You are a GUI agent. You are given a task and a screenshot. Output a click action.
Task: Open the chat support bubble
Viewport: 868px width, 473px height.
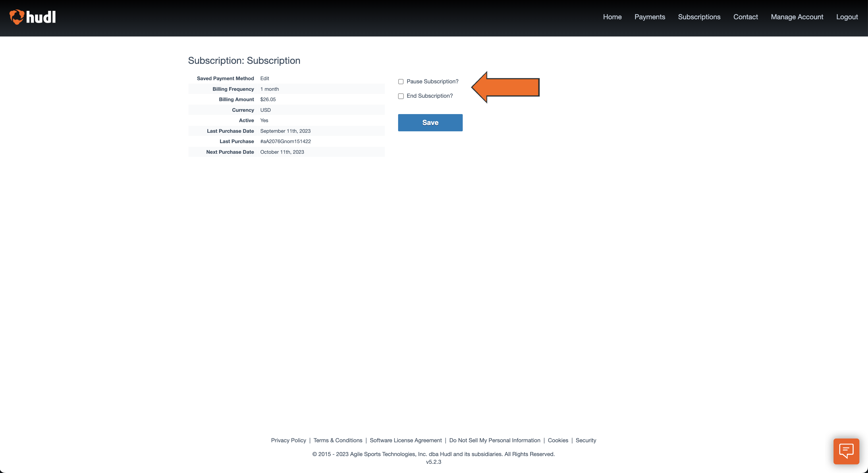coord(846,451)
